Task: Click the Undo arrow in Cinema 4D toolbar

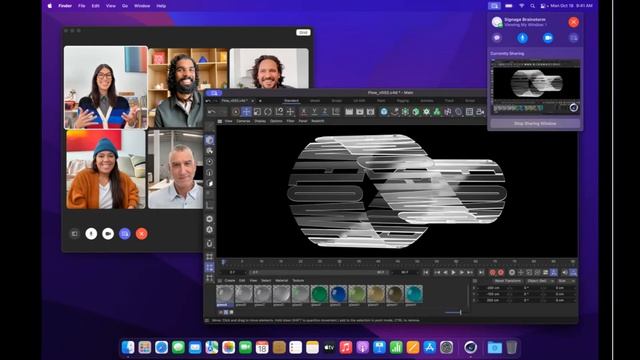Action: coord(211,111)
